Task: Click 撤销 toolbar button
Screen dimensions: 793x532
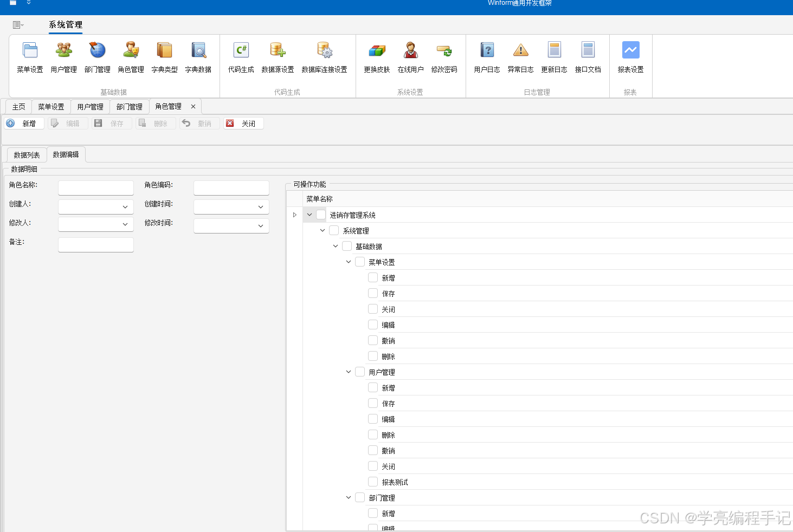Action: coord(199,124)
